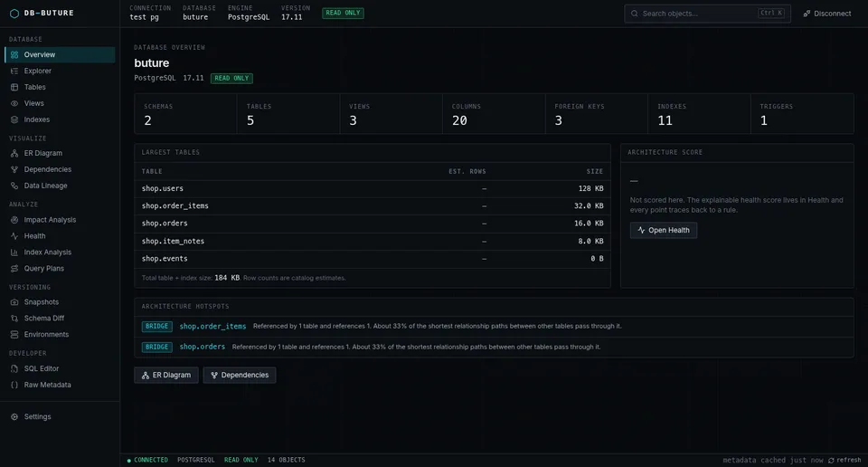This screenshot has width=868, height=467.
Task: Click the SQL Editor file icon
Action: coord(14,368)
